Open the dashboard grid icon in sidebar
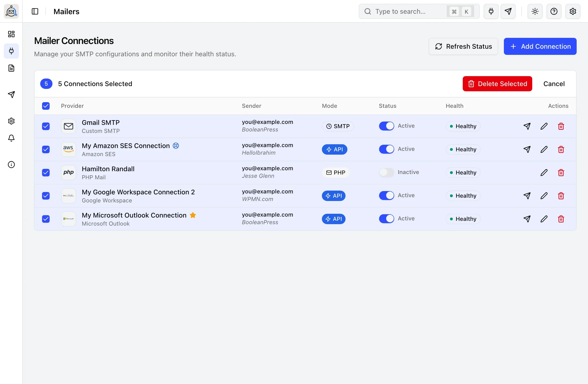Image resolution: width=588 pixels, height=384 pixels. coord(11,34)
